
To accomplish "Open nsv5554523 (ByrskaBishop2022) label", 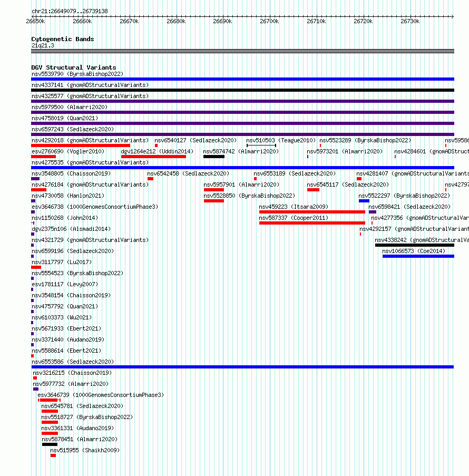I will [x=77, y=273].
